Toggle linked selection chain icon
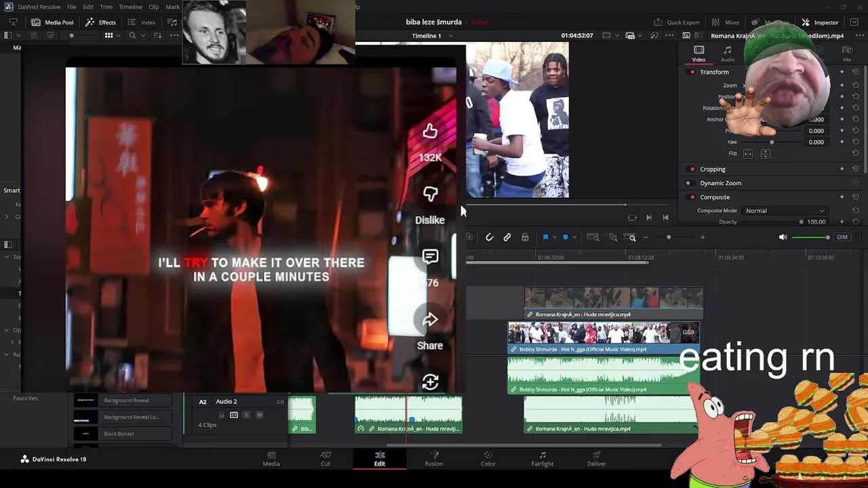Viewport: 868px width, 488px height. 507,237
